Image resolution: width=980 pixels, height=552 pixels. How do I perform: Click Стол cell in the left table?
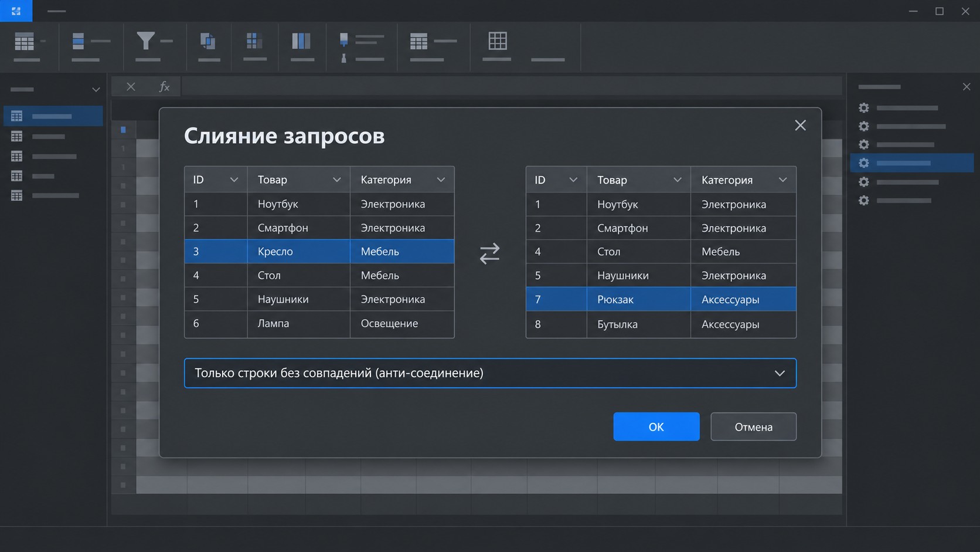click(x=298, y=275)
